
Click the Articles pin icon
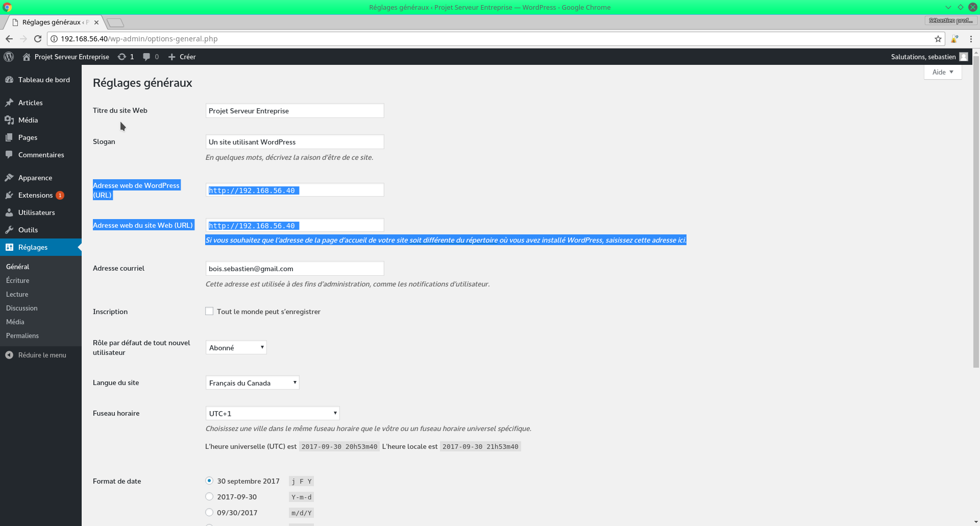[9, 103]
